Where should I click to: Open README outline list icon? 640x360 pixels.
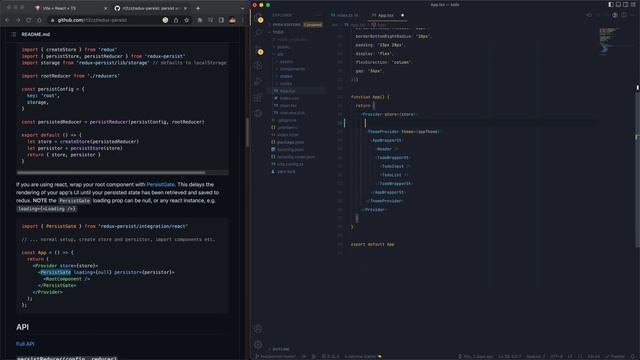pos(13,34)
